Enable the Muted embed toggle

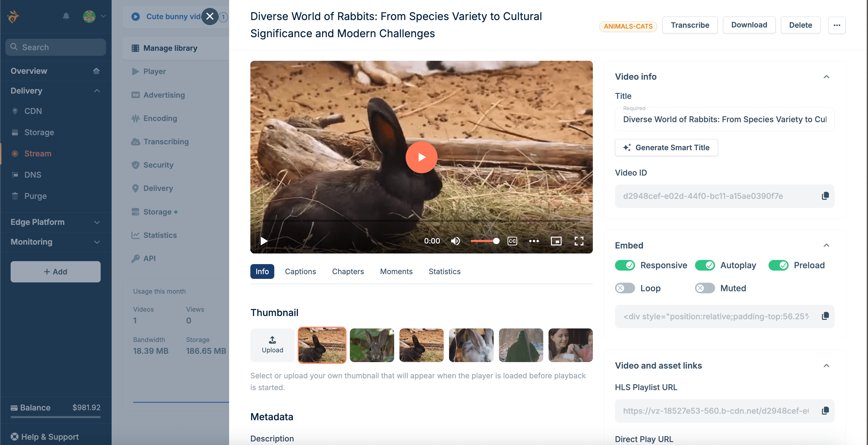(x=705, y=288)
